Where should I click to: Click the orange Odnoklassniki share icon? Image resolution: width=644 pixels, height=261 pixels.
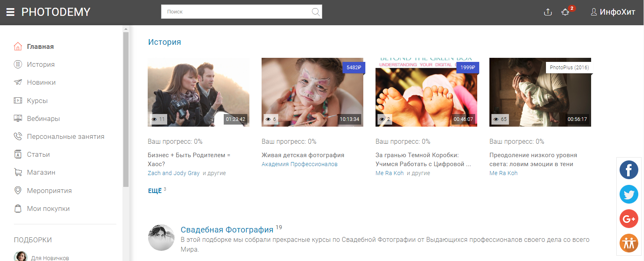629,243
